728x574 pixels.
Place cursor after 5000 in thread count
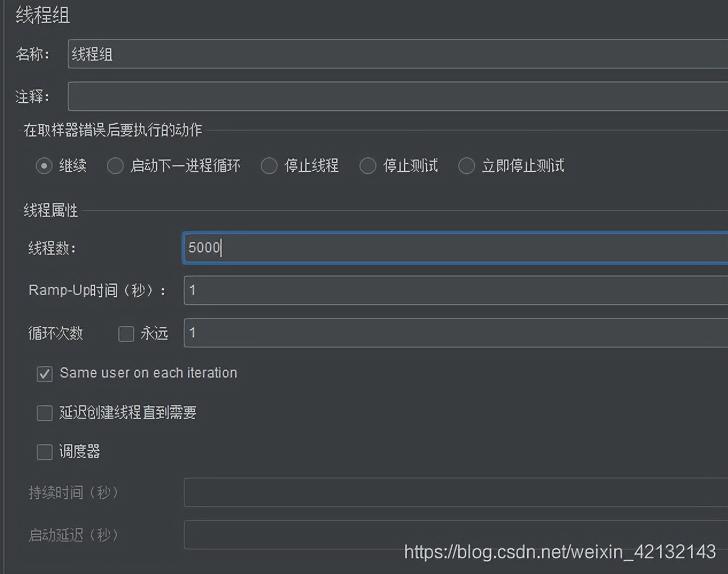222,248
